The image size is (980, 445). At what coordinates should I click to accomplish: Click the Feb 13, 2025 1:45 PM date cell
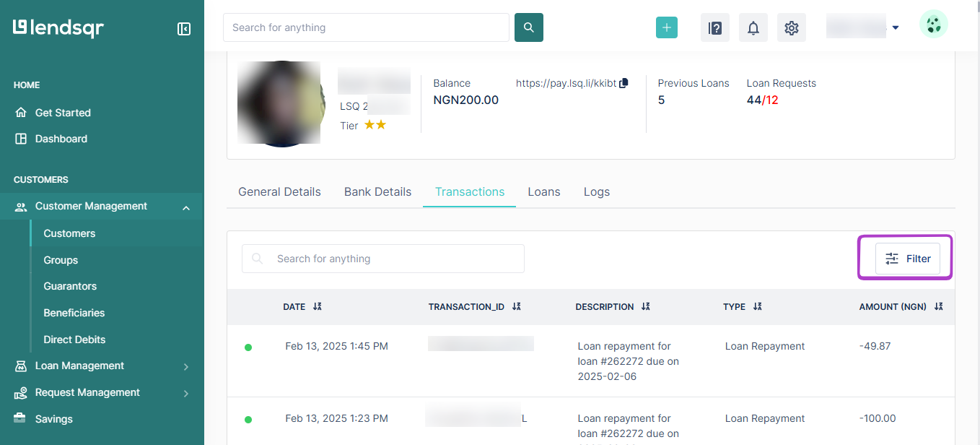(337, 346)
